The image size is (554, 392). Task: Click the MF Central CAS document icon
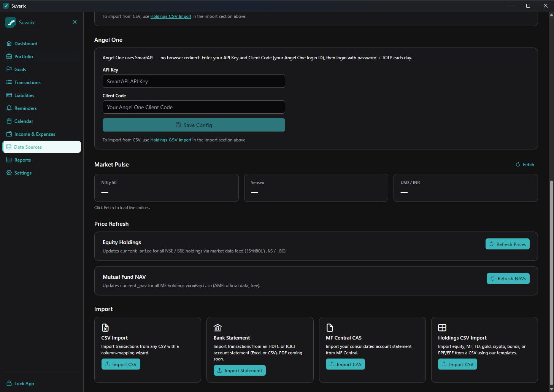(x=330, y=327)
